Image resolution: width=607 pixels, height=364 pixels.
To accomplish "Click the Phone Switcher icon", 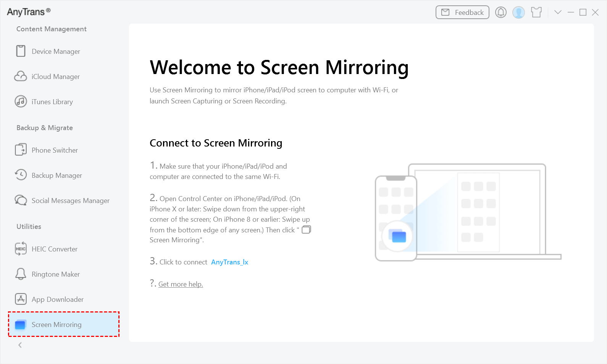I will [21, 150].
